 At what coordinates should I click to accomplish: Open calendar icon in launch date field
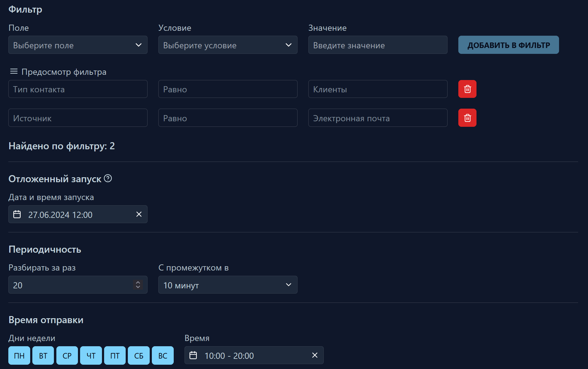coord(17,214)
